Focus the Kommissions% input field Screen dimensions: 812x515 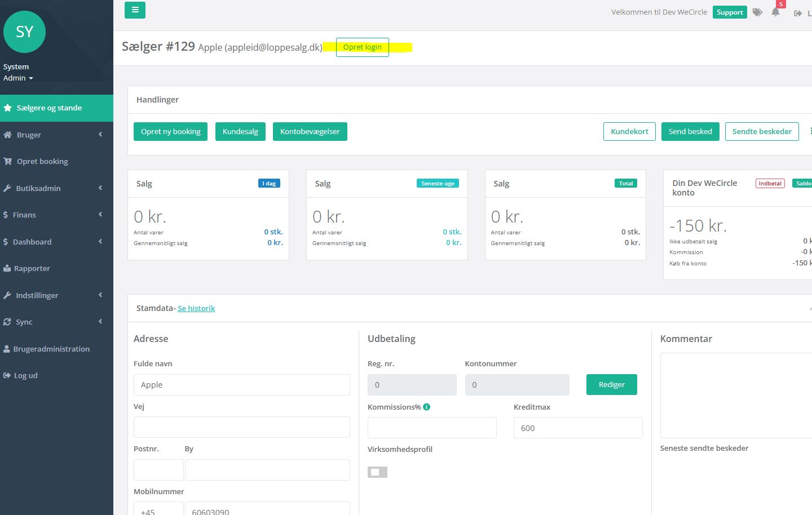432,428
